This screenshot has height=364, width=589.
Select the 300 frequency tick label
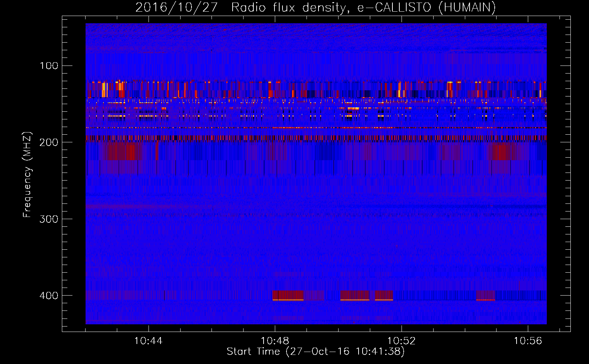[x=49, y=219]
